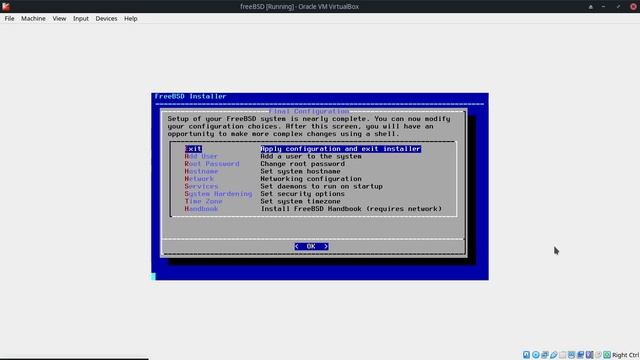This screenshot has height=360, width=640.
Task: Open the Help menu
Action: pyautogui.click(x=131, y=18)
